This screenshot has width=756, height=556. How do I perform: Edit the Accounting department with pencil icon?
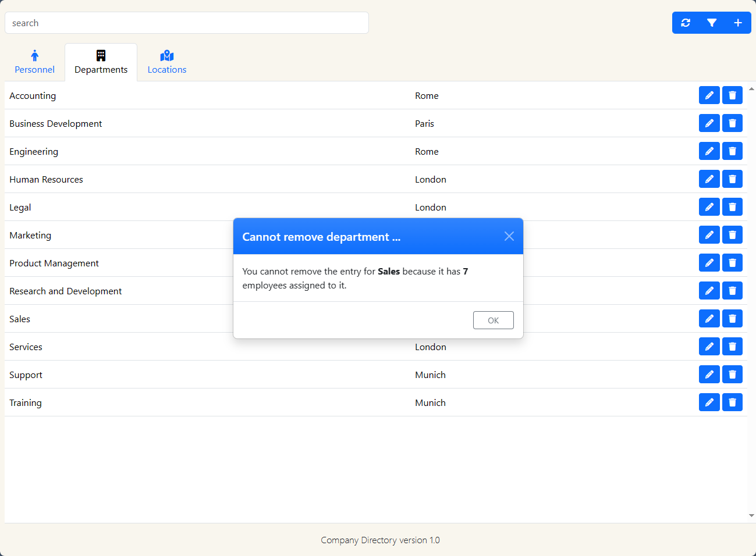point(709,95)
